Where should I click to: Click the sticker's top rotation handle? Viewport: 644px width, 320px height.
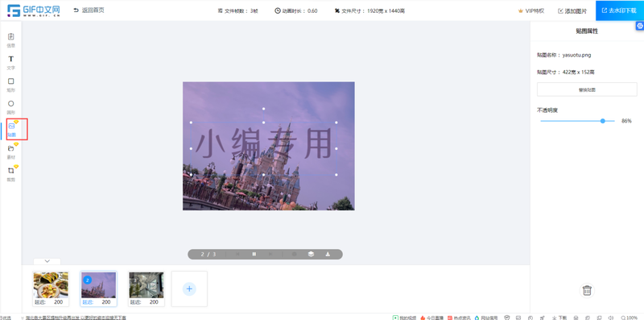click(x=264, y=109)
